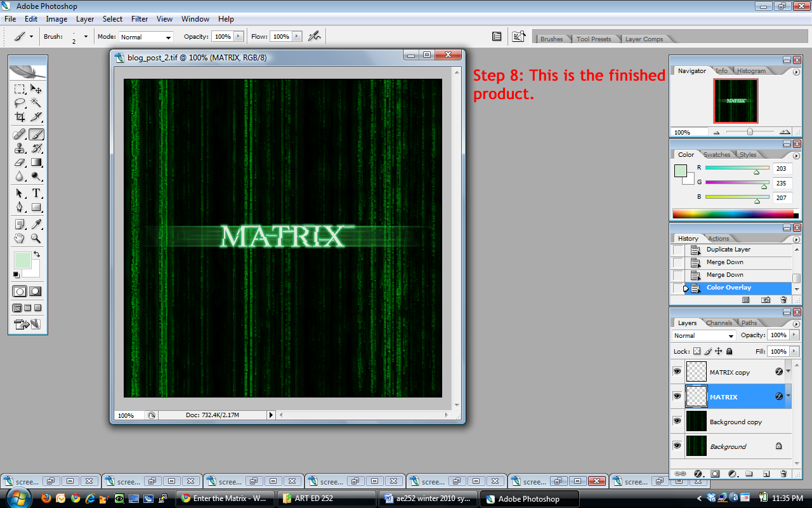Toggle lock transparent pixels

[x=697, y=351]
